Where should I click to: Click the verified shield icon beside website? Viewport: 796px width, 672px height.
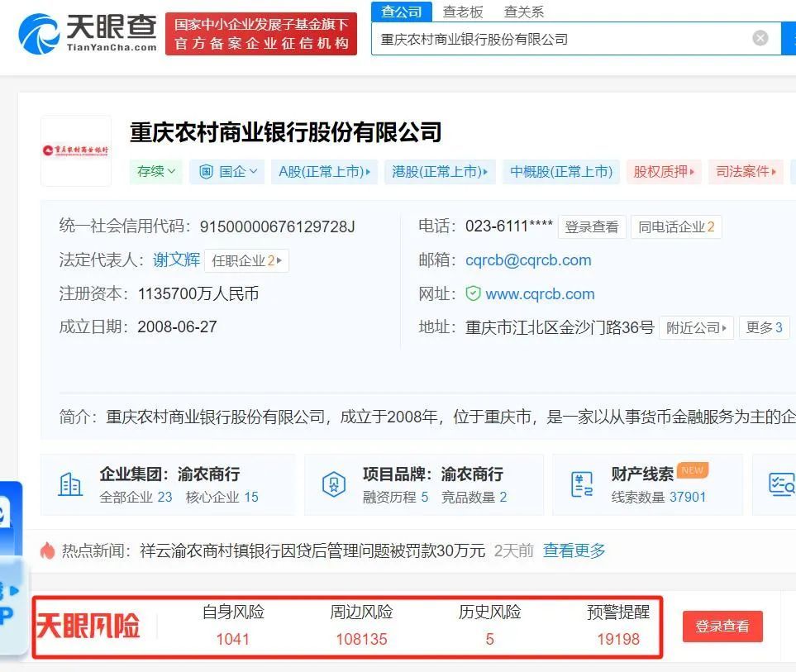473,293
